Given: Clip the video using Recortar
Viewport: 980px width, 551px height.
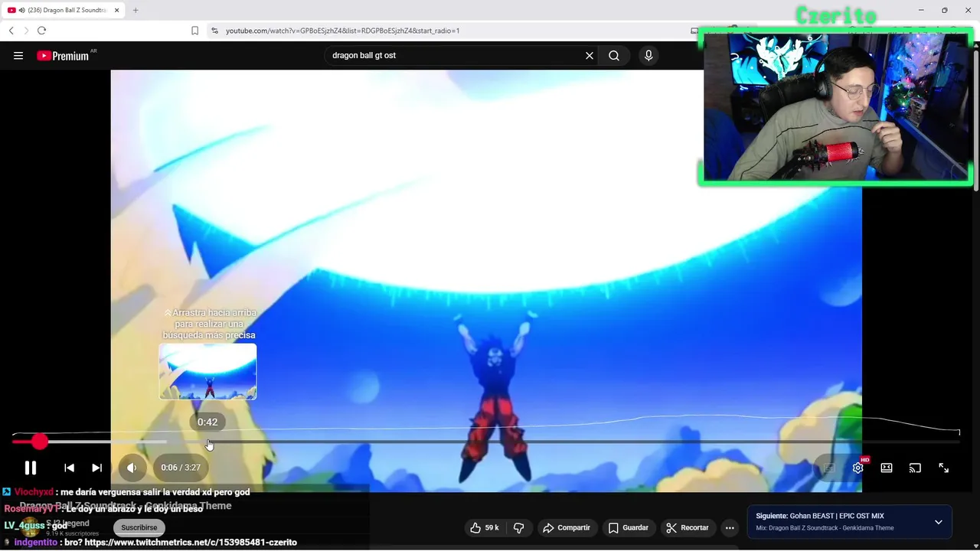Looking at the screenshot, I should 688,527.
